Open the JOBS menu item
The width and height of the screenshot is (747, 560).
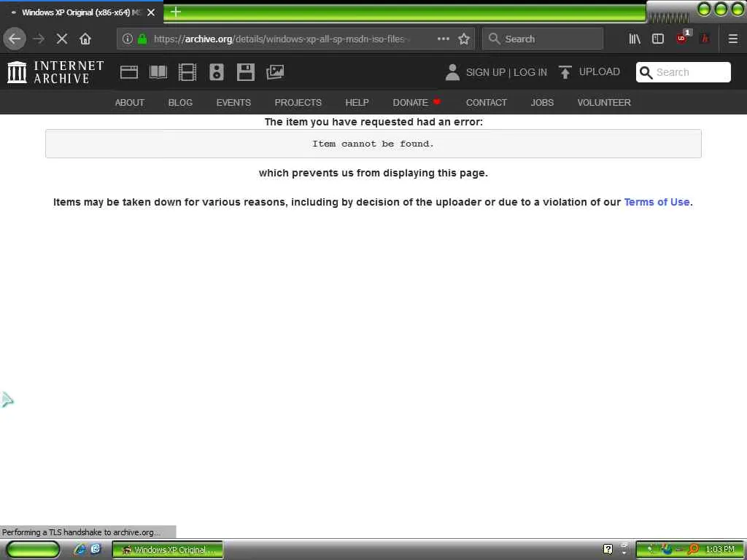542,102
